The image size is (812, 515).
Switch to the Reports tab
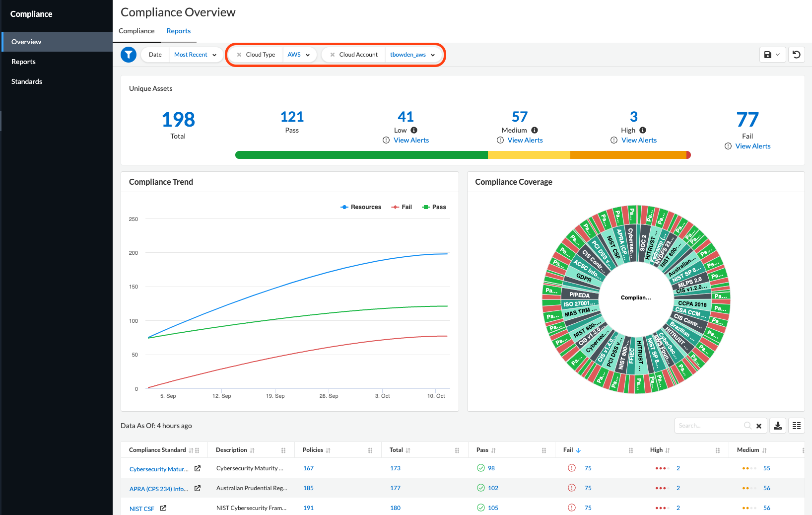click(x=178, y=31)
